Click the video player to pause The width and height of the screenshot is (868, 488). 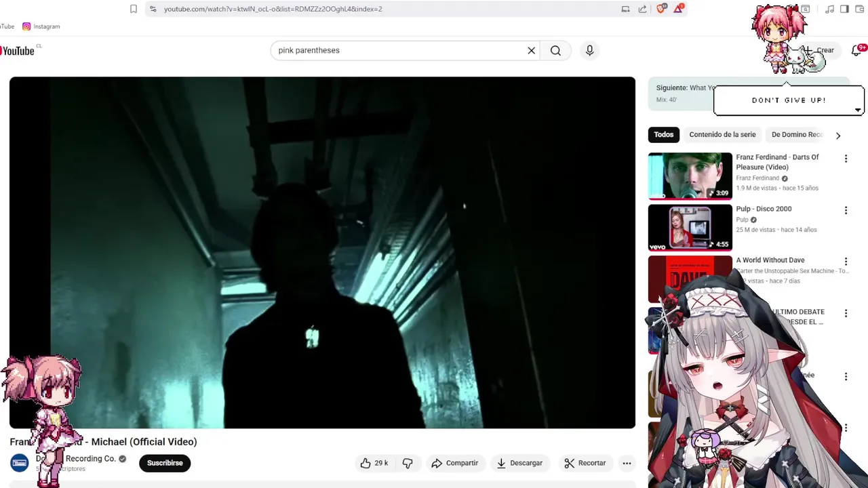click(x=322, y=252)
